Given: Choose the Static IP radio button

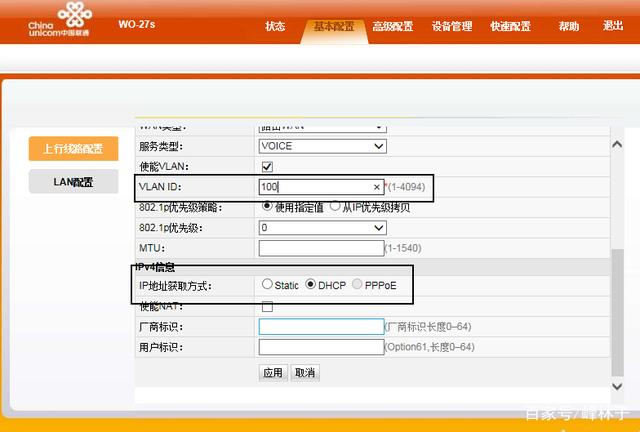Looking at the screenshot, I should point(267,284).
